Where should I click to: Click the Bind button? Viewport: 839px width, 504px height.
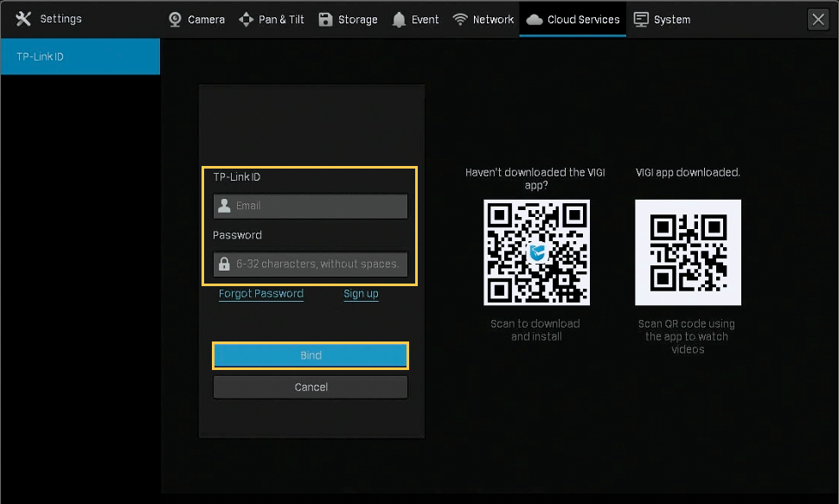(x=311, y=355)
